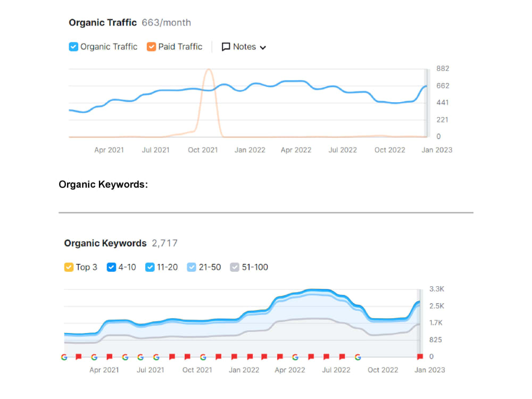The height and width of the screenshot is (399, 532).
Task: Click the red flag above Jan 2022 label
Action: tap(250, 356)
